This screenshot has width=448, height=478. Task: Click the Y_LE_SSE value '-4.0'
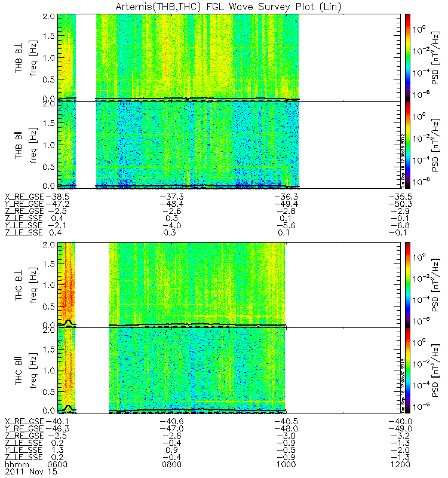pos(172,226)
